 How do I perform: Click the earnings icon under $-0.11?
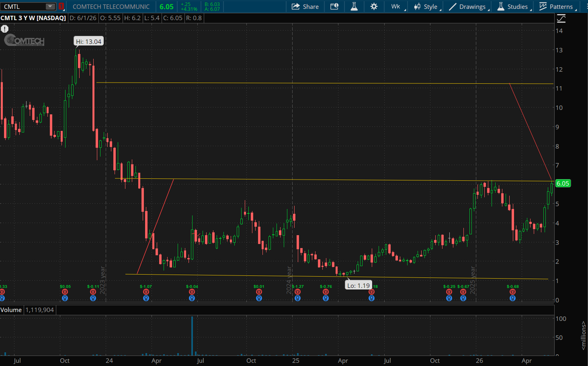93,291
